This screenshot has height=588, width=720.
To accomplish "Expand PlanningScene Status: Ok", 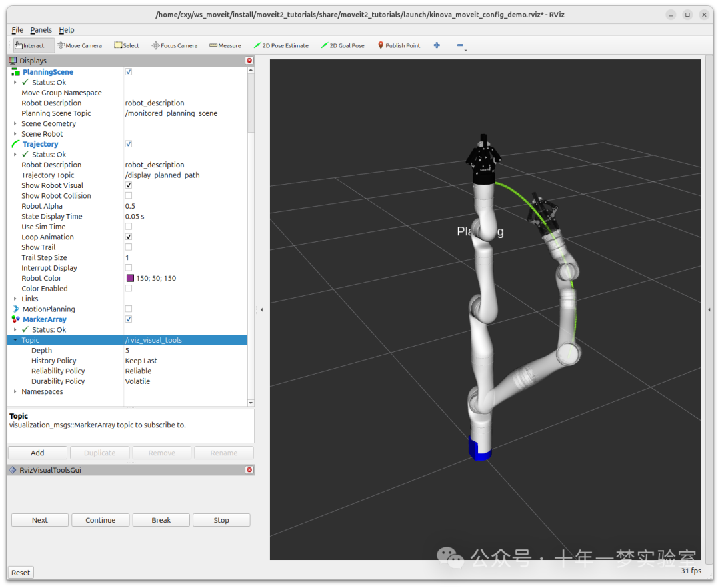I will [x=15, y=82].
